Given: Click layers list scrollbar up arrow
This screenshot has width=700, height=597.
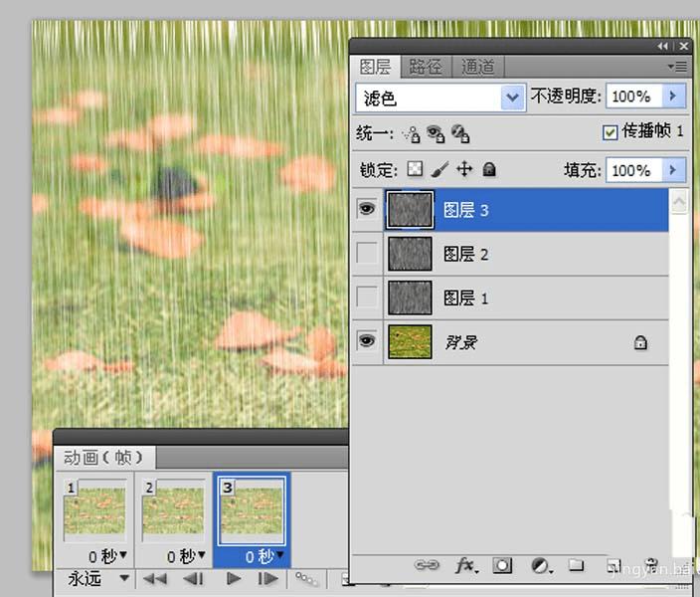Looking at the screenshot, I should (x=679, y=202).
